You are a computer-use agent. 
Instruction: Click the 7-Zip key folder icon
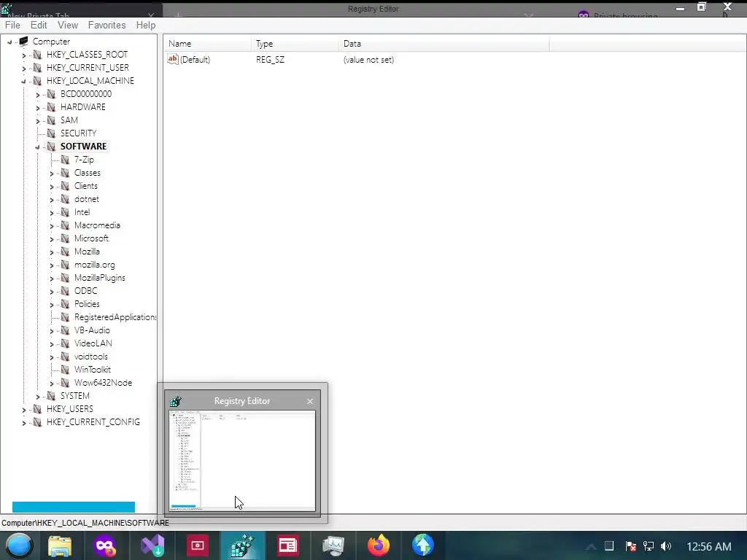coord(65,160)
